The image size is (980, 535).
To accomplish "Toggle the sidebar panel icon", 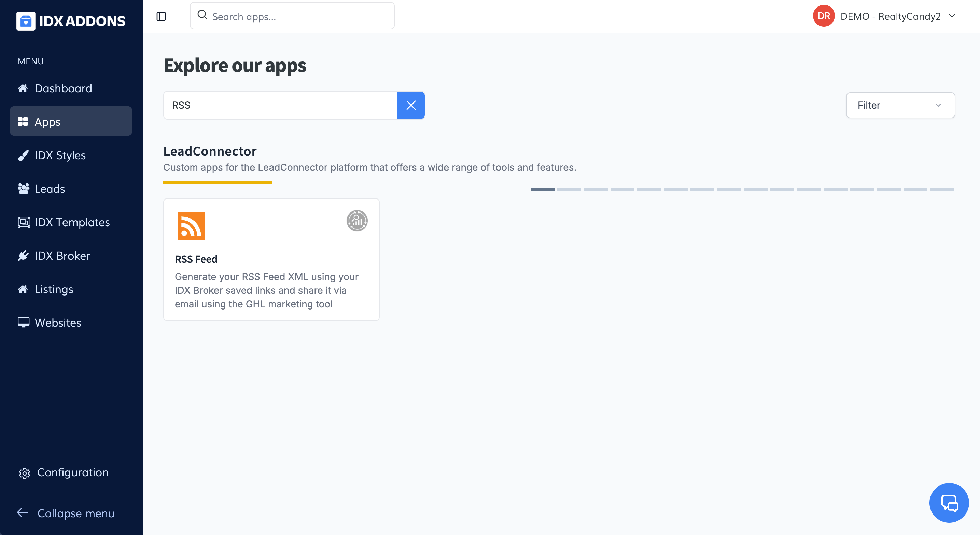I will 161,16.
